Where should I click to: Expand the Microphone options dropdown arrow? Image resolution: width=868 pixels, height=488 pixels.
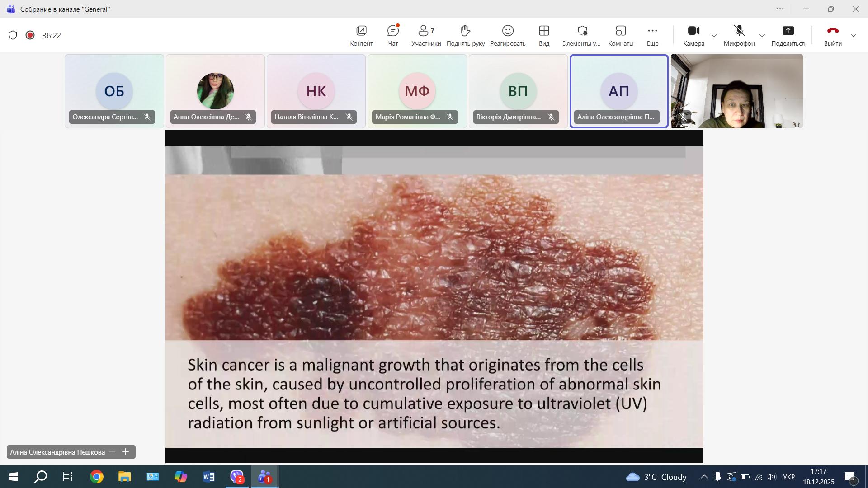(762, 36)
